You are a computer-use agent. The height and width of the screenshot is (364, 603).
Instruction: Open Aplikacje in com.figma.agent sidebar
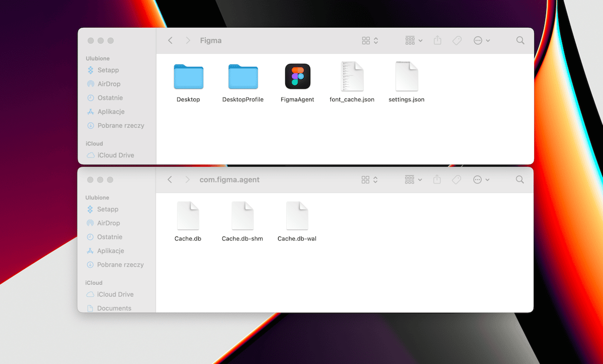[x=111, y=251]
